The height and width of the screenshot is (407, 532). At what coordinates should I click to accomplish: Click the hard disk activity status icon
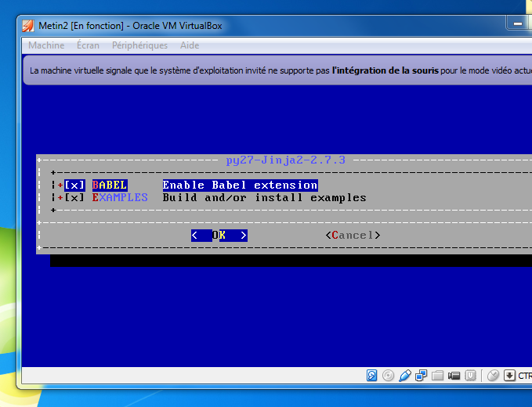click(x=371, y=376)
